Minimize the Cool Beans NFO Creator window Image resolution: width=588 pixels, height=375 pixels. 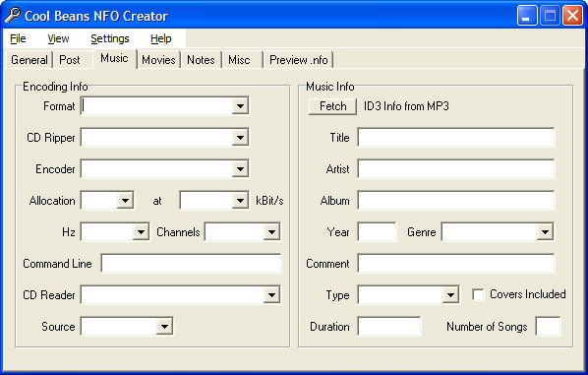(x=527, y=16)
